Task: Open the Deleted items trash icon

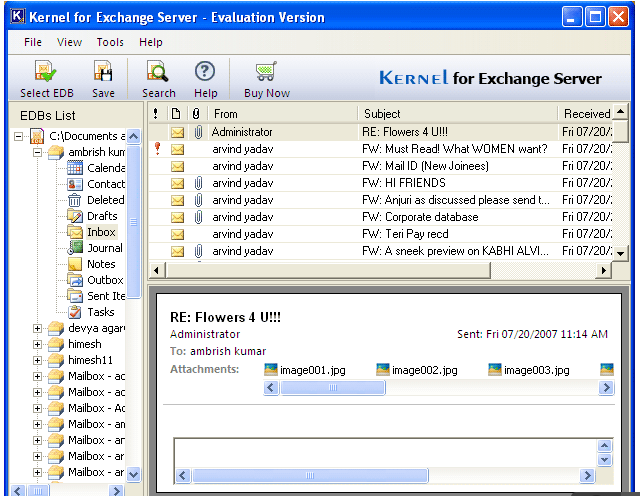Action: coord(75,200)
